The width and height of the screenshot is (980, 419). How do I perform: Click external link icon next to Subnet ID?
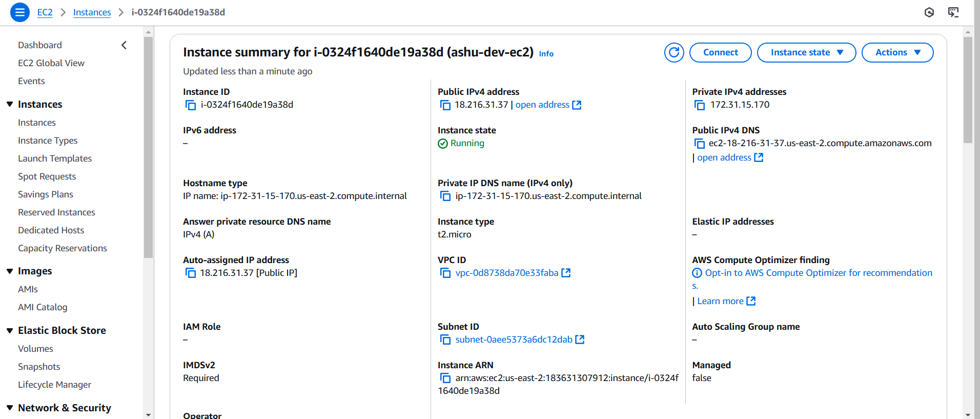[580, 340]
